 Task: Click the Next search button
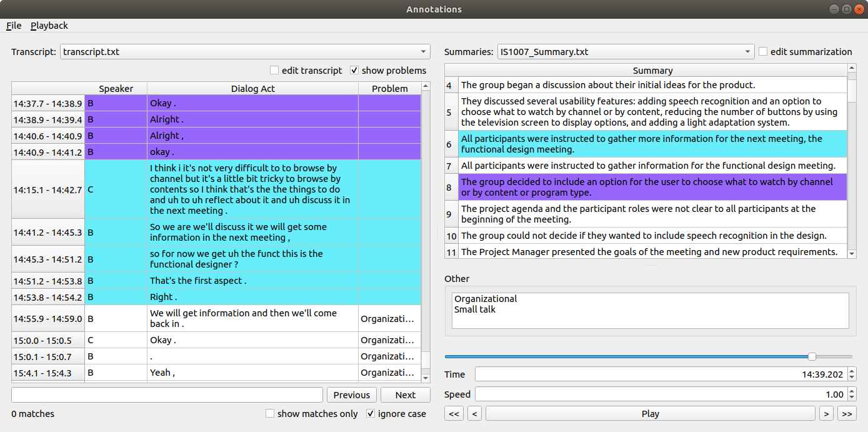pos(405,394)
